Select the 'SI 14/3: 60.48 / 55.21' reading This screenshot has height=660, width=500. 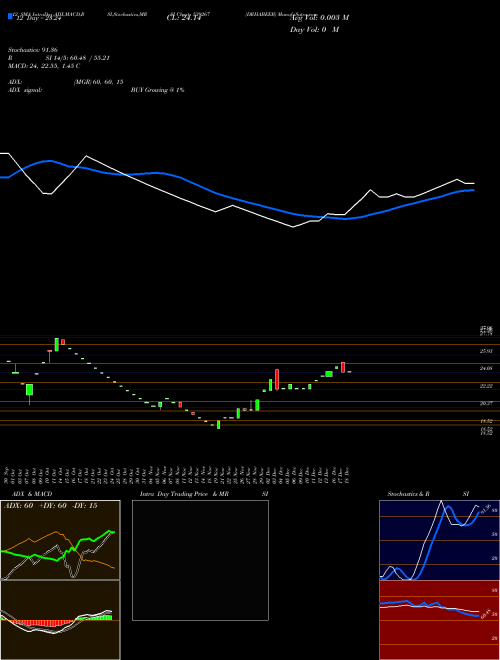[78, 58]
